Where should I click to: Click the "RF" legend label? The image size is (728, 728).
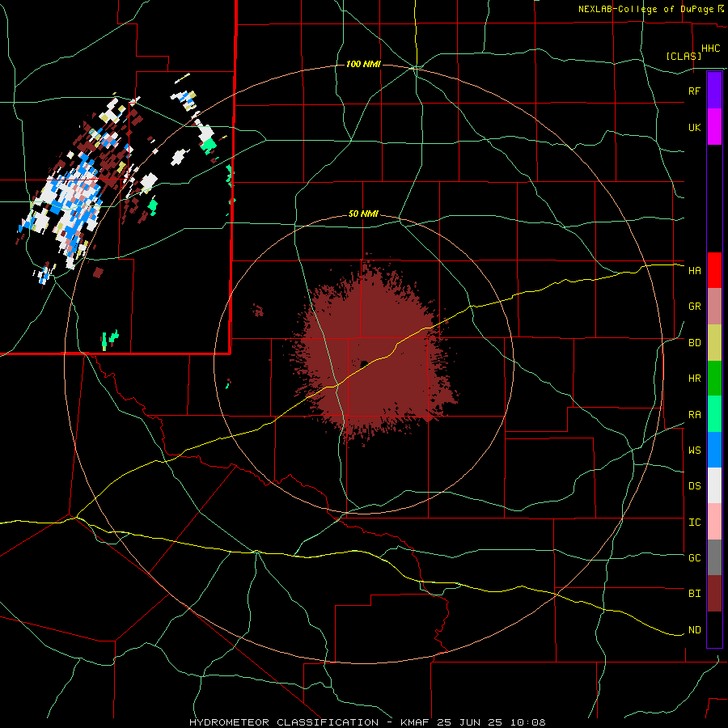tap(694, 91)
